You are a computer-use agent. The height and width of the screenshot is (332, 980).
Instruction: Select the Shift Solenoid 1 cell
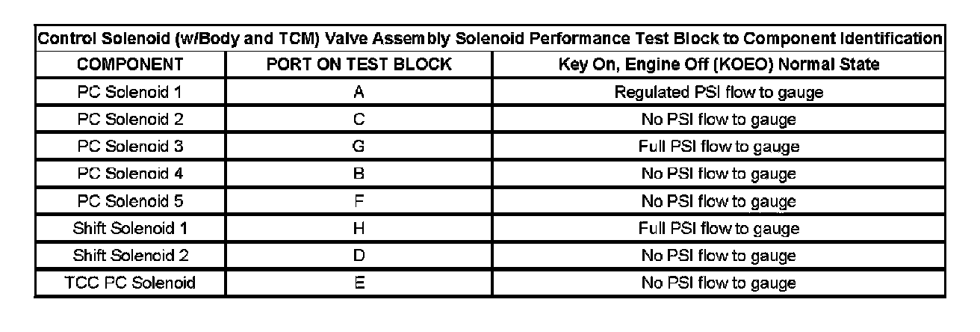pos(130,228)
